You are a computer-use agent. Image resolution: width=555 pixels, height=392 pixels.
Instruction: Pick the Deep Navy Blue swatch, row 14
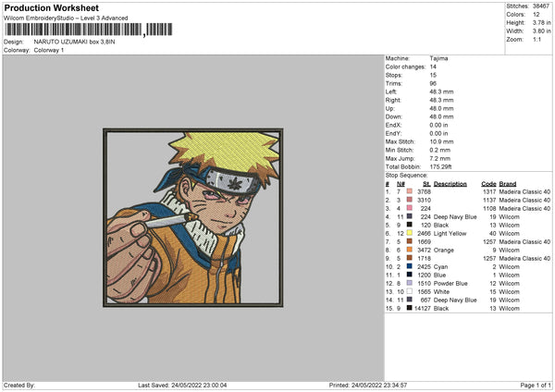click(410, 300)
